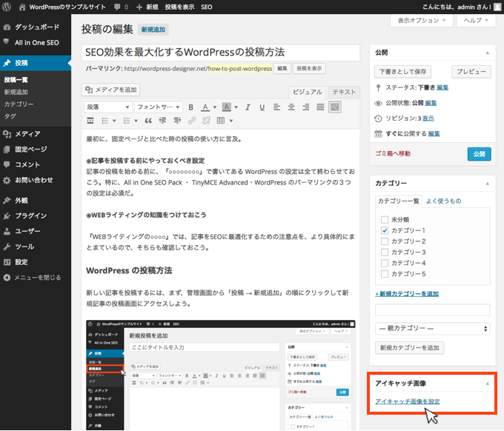Toggle italic formatting in editor toolbar
504x431 pixels.
pyautogui.click(x=248, y=107)
